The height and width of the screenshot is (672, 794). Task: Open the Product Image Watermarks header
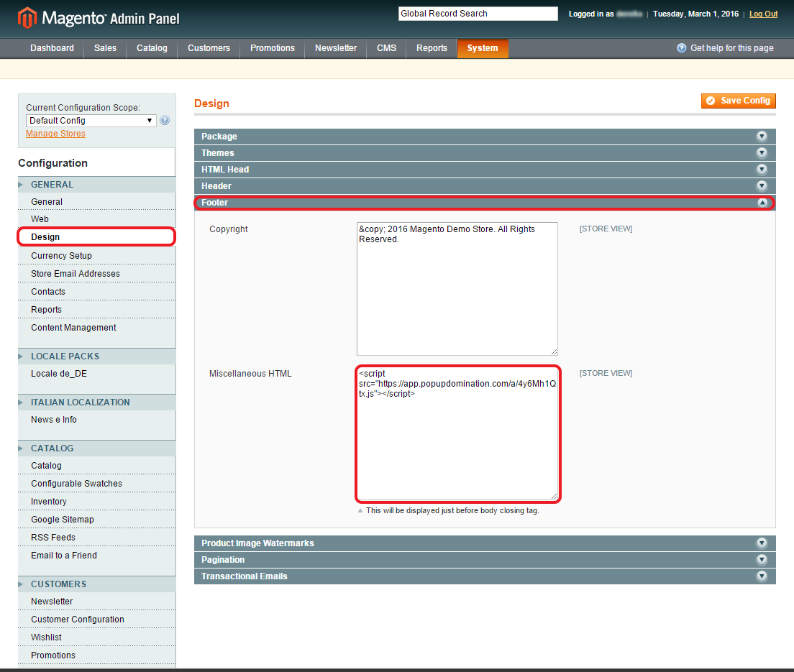[485, 543]
